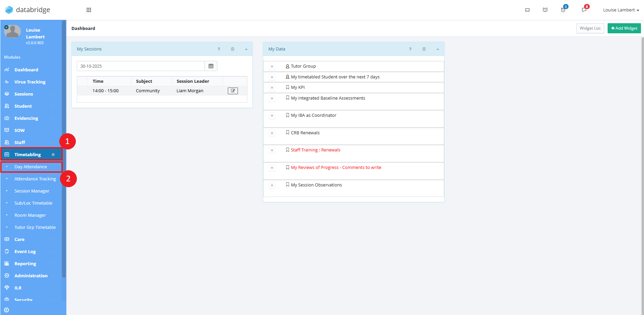
Task: Click the Evidencing camera icon
Action: click(7, 118)
